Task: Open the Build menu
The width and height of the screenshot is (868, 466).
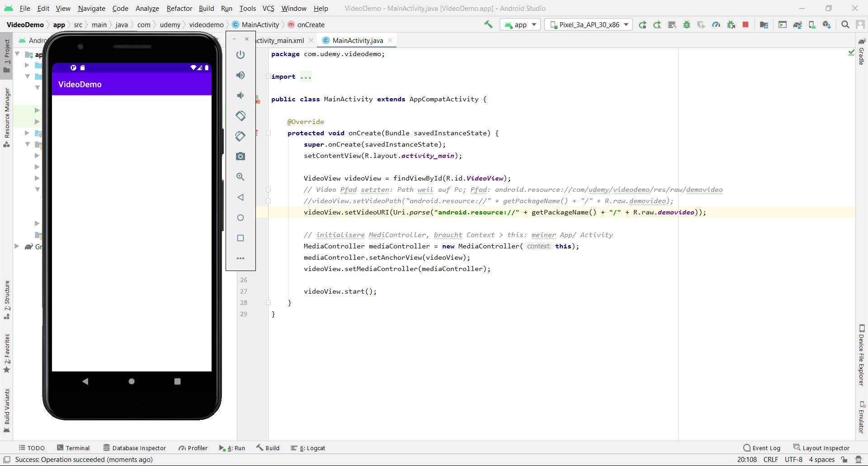Action: point(206,8)
